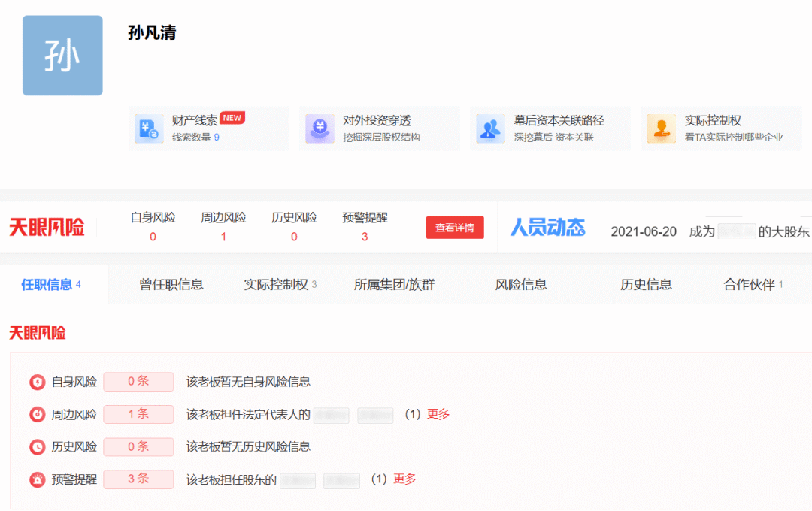Click the 预警提醒 alarm icon

click(37, 479)
